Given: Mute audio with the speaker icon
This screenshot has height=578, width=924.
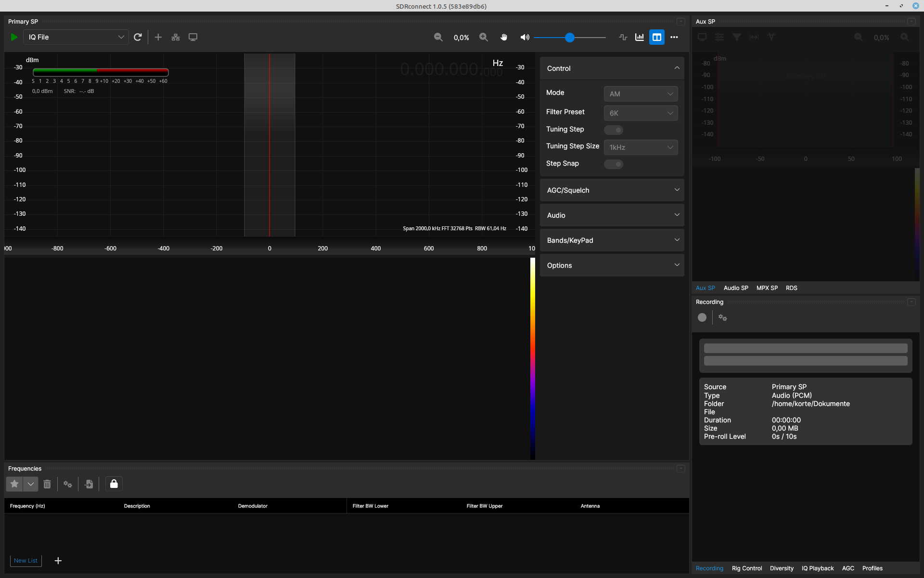Looking at the screenshot, I should point(525,37).
